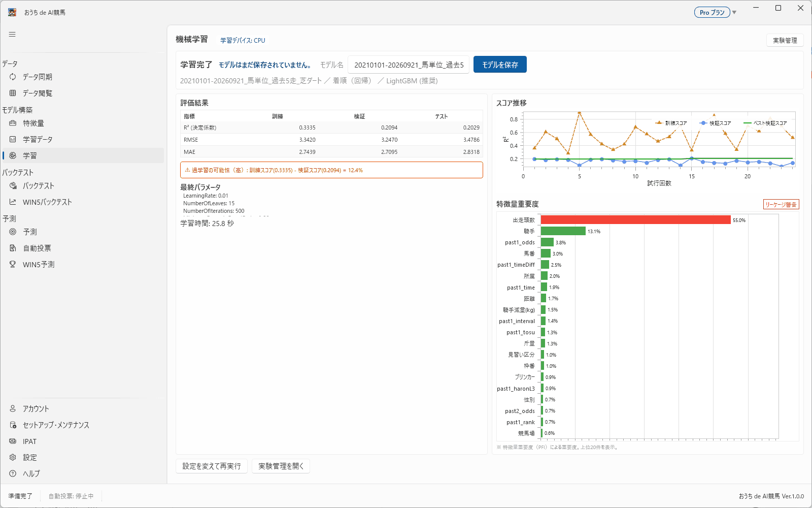Expand the Pro プラン dropdown arrow
The height and width of the screenshot is (508, 812).
coord(734,13)
